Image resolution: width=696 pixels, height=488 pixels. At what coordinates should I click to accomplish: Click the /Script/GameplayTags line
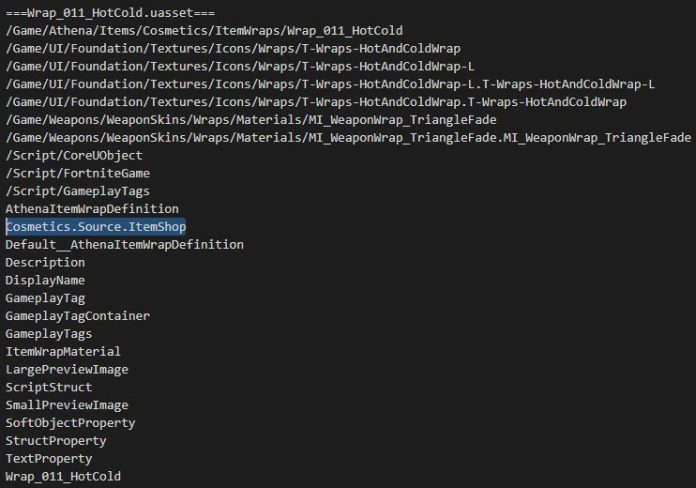click(x=78, y=191)
